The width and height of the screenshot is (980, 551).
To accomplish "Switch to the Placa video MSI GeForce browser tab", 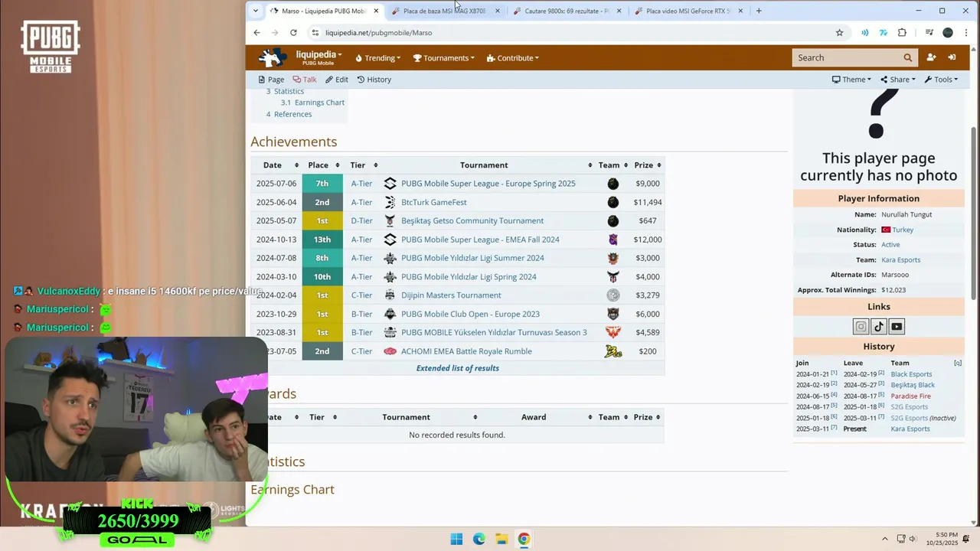I will (689, 11).
